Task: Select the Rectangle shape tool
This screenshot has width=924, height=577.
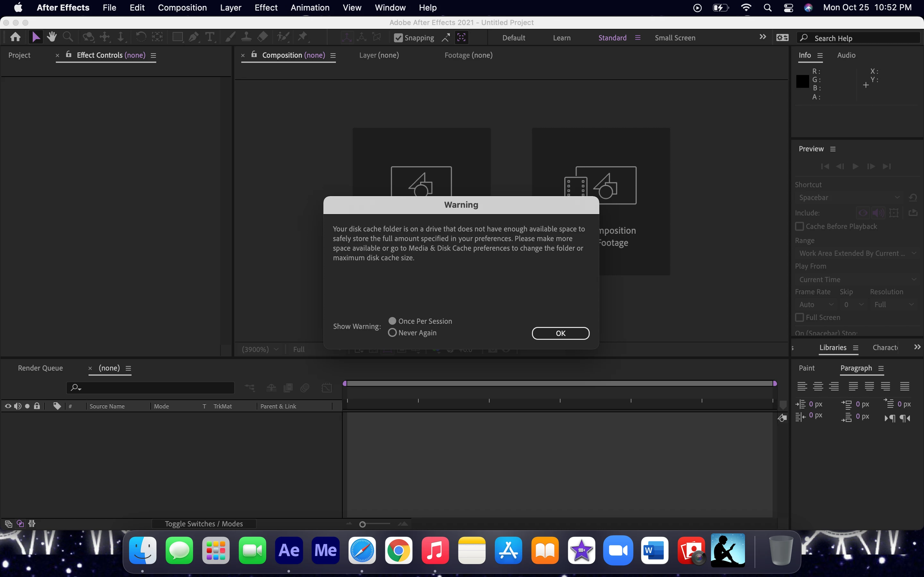Action: pos(177,37)
